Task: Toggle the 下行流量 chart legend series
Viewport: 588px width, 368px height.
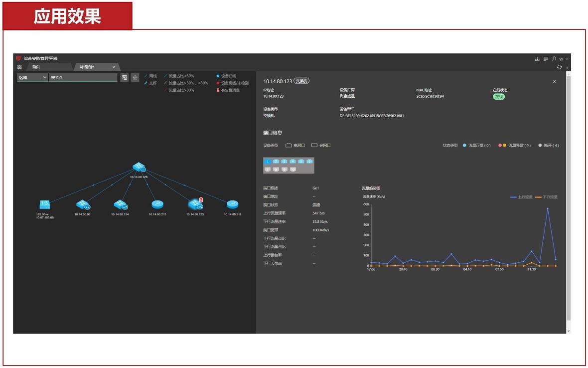Action: point(546,197)
